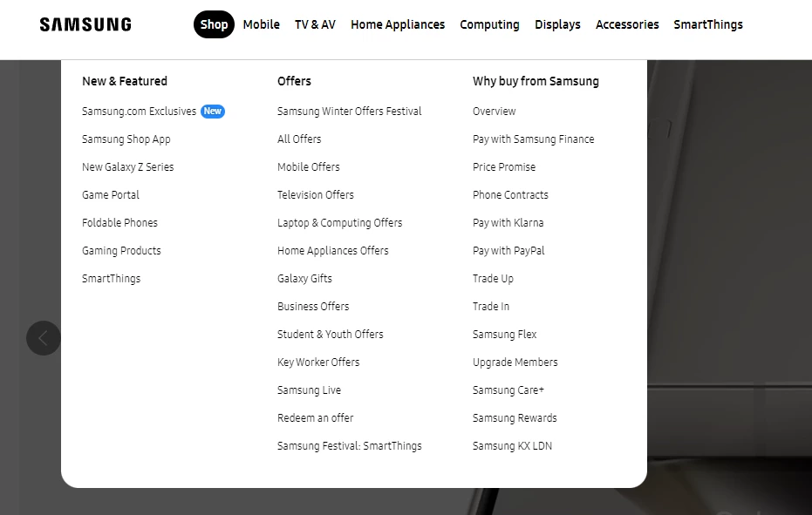Open Galaxy Gifts link

[304, 279]
